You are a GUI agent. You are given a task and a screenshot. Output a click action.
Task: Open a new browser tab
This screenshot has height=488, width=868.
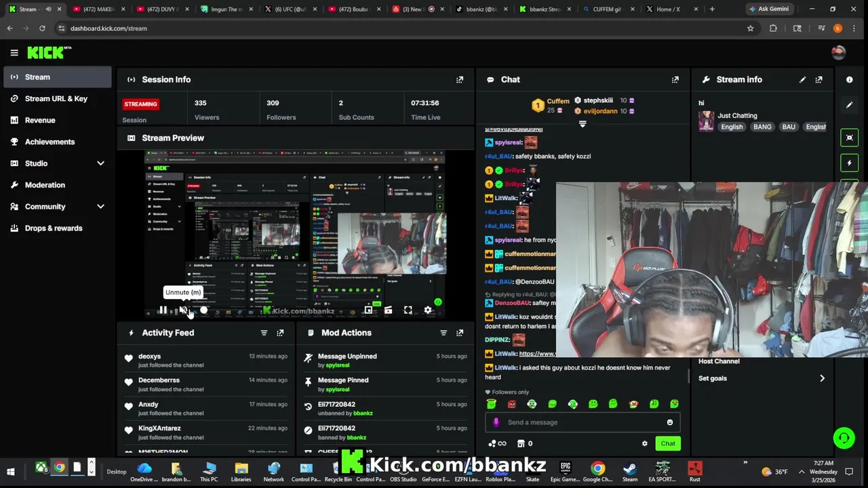click(712, 9)
